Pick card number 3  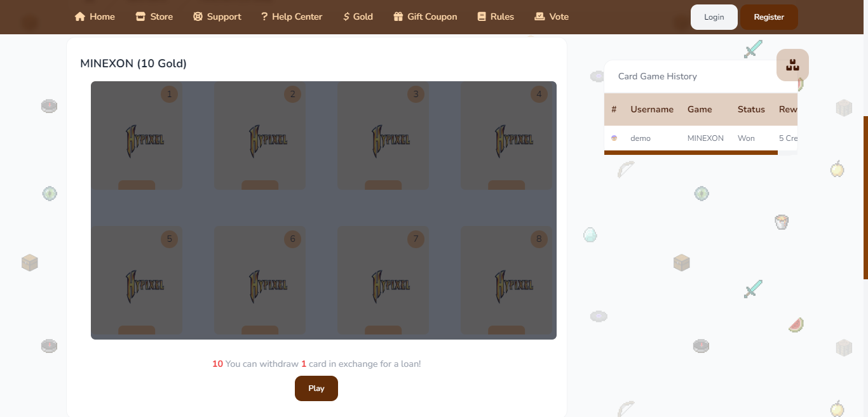[383, 135]
